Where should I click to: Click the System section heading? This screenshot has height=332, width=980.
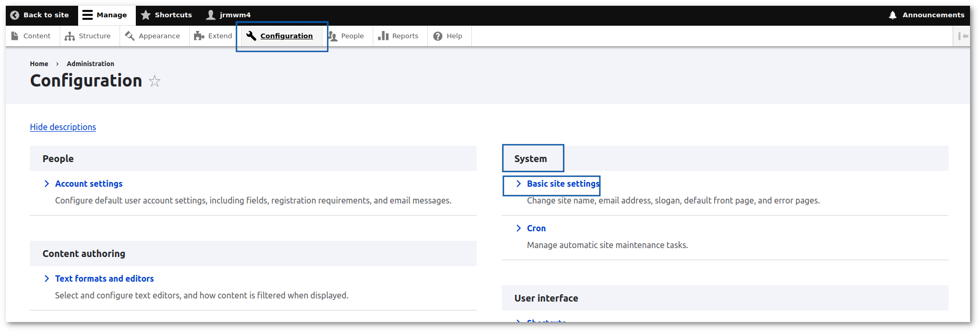[x=531, y=159]
